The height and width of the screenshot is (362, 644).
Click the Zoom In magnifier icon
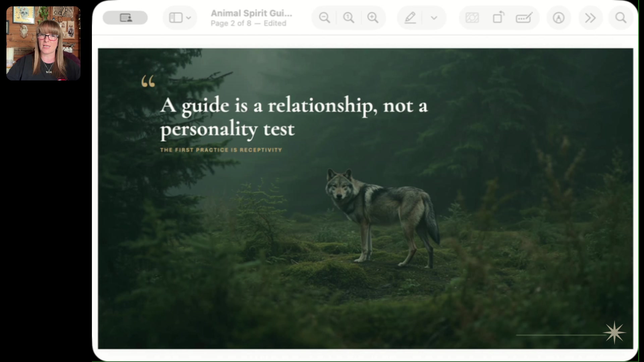[x=373, y=18]
